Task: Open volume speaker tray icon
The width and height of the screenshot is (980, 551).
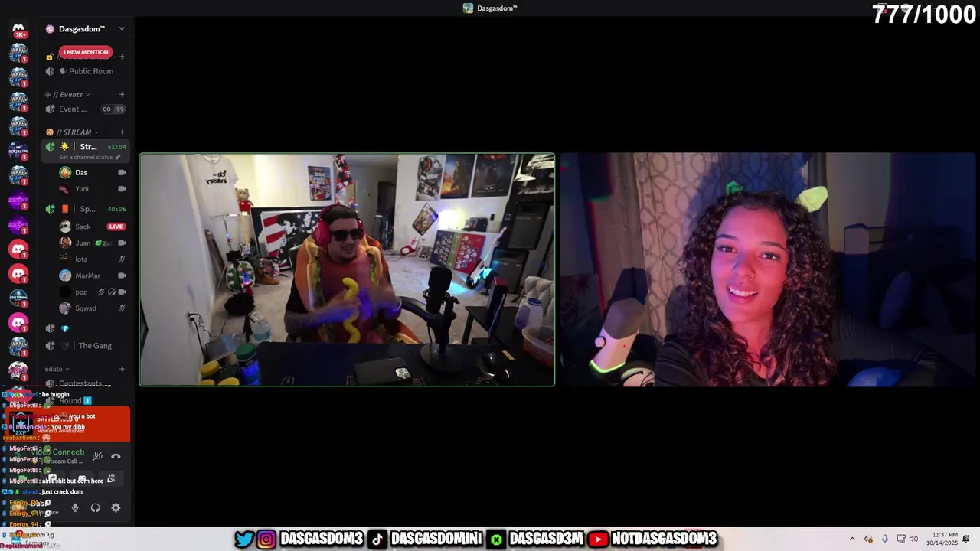Action: click(x=913, y=539)
